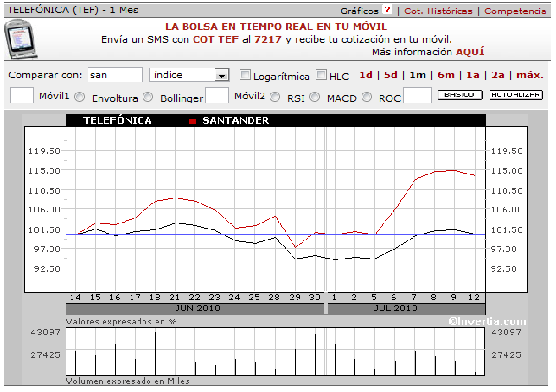Click the mobile phone icon
The image size is (556, 392).
point(21,40)
